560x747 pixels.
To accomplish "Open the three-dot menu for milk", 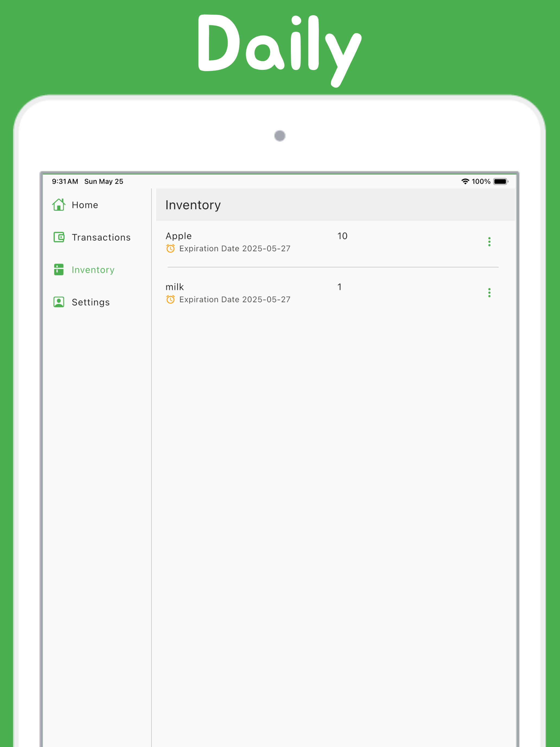I will (x=489, y=293).
